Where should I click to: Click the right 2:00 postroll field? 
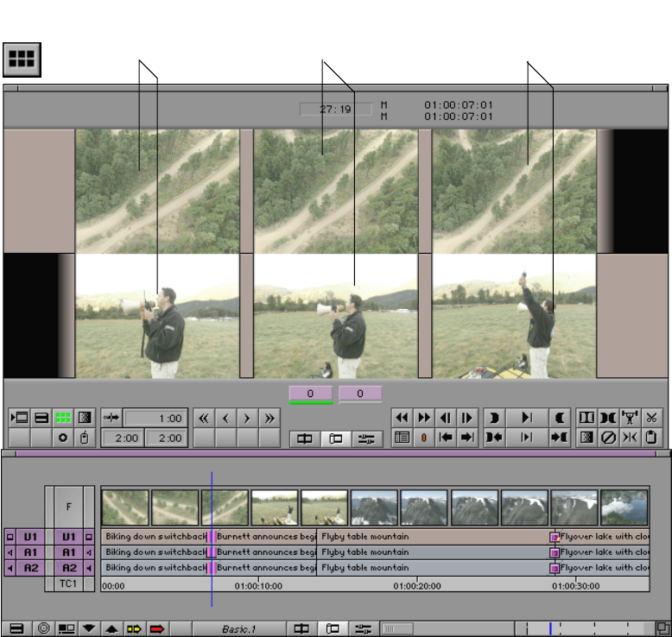click(167, 438)
